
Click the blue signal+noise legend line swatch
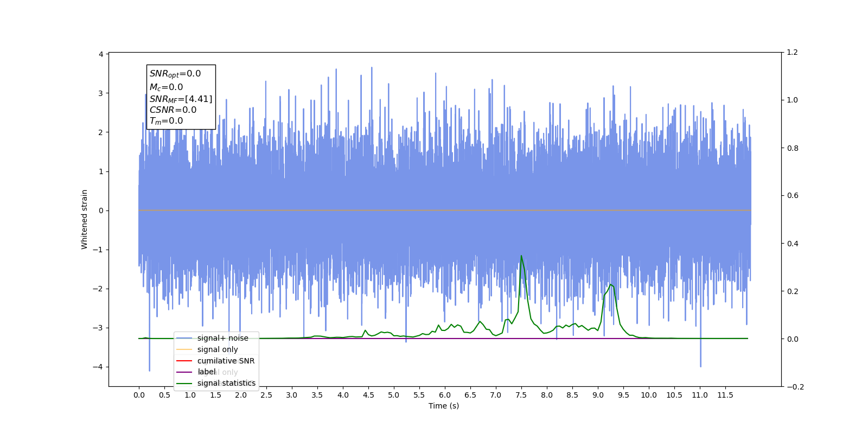(x=184, y=338)
